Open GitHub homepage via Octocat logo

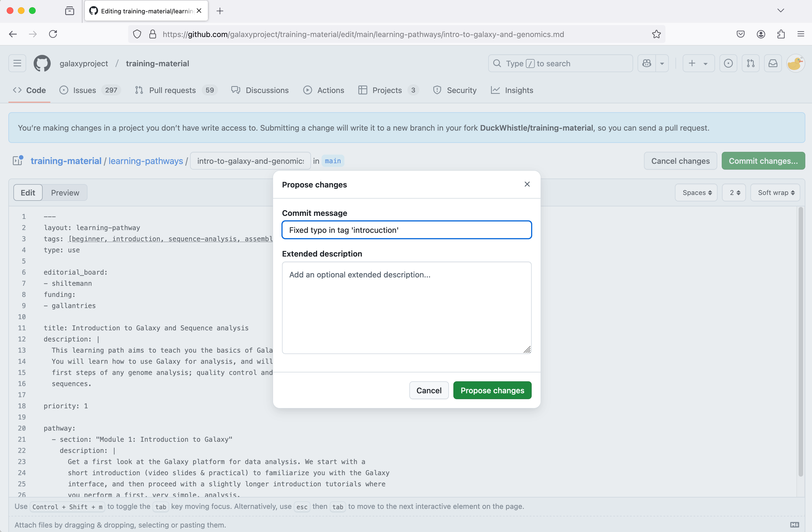[x=42, y=64]
